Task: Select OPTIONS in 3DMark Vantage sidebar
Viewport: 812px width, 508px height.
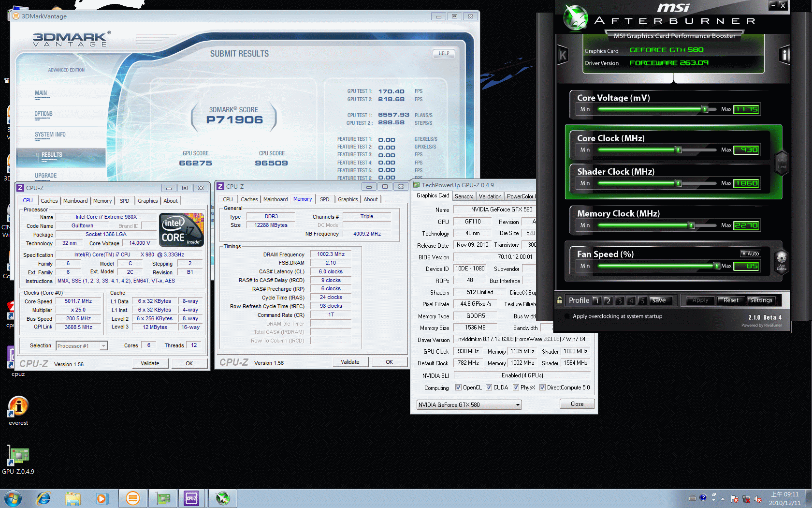Action: tap(43, 114)
